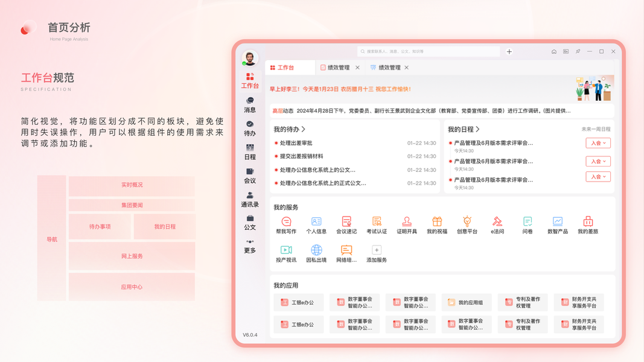This screenshot has height=362, width=644.
Task: Open the 证明开具 service
Action: click(407, 225)
